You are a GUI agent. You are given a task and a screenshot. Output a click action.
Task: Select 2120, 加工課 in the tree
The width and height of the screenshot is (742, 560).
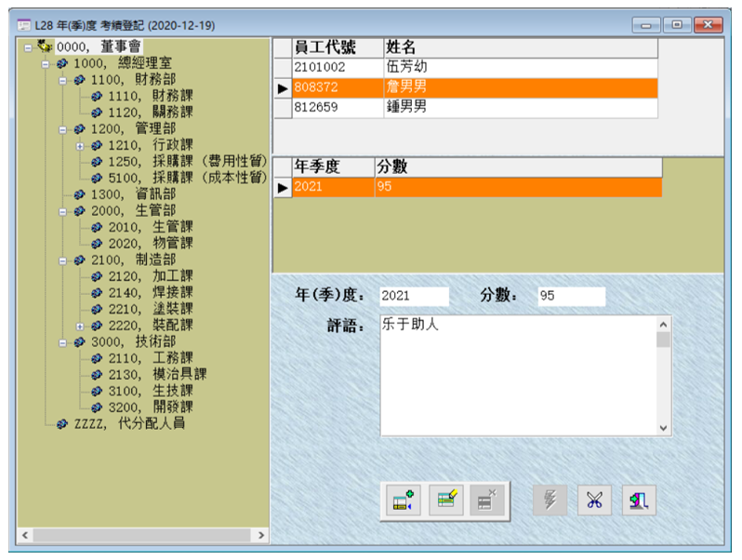(151, 276)
